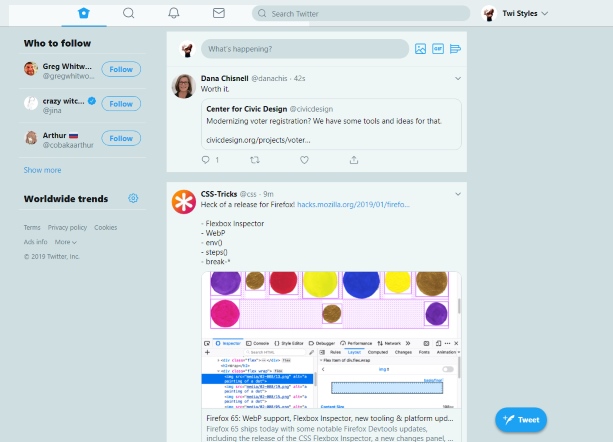Open Dana Chisnell's profile name
The height and width of the screenshot is (442, 613).
tap(224, 79)
